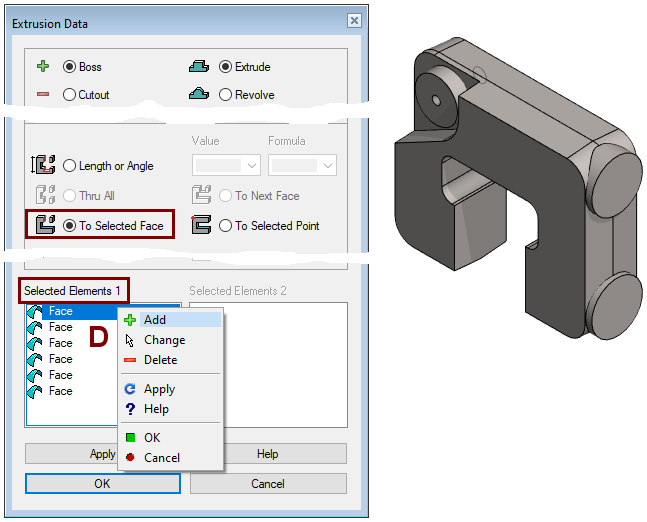Click the To Selected Point icon

201,225
